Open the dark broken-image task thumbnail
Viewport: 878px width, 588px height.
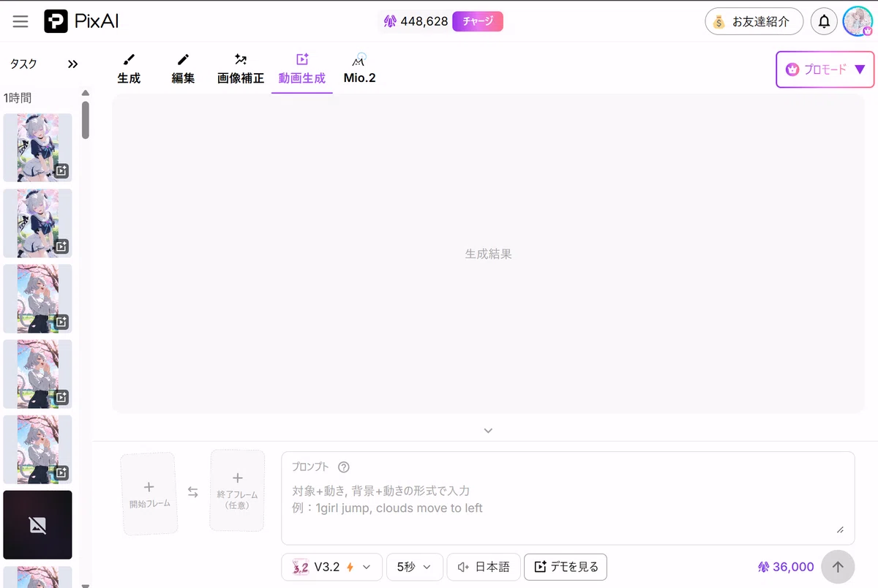(37, 524)
